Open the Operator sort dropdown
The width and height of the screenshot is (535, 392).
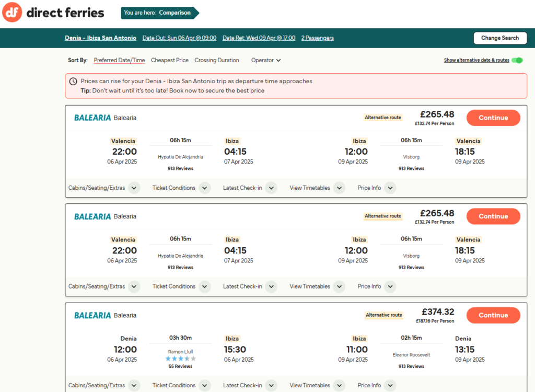[x=266, y=60]
